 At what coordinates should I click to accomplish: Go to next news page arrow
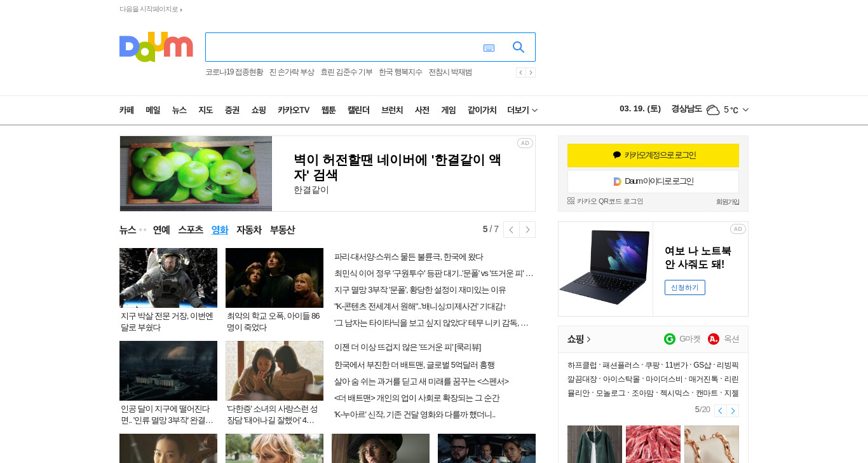click(527, 230)
